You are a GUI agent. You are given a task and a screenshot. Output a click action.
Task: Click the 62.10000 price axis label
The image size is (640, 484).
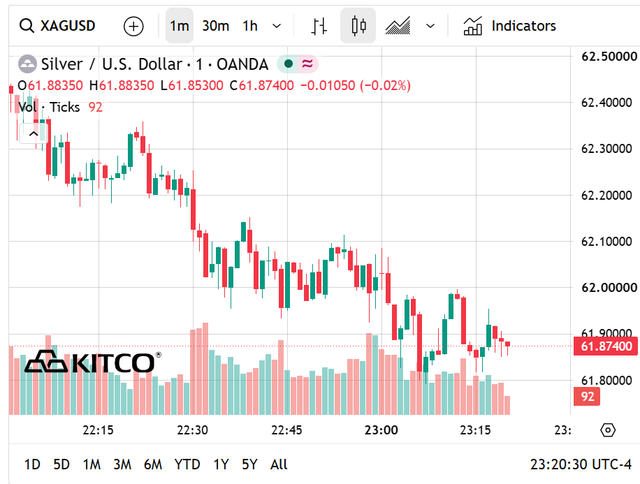(x=607, y=242)
